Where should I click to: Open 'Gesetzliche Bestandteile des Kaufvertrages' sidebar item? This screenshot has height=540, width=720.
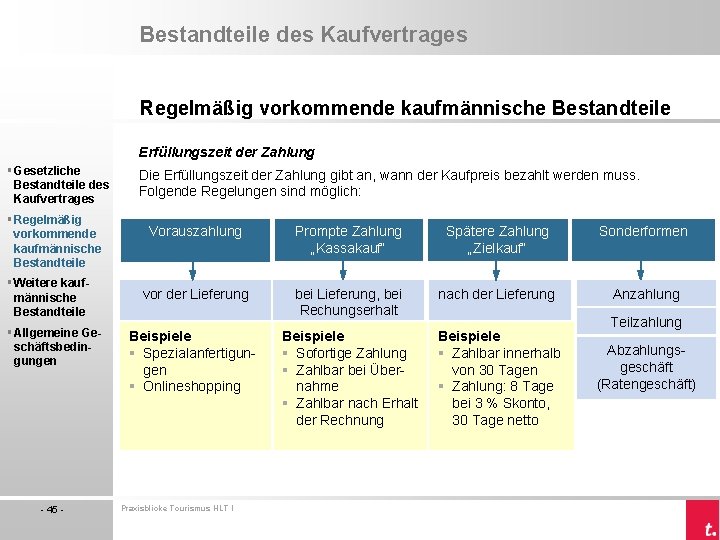61,185
